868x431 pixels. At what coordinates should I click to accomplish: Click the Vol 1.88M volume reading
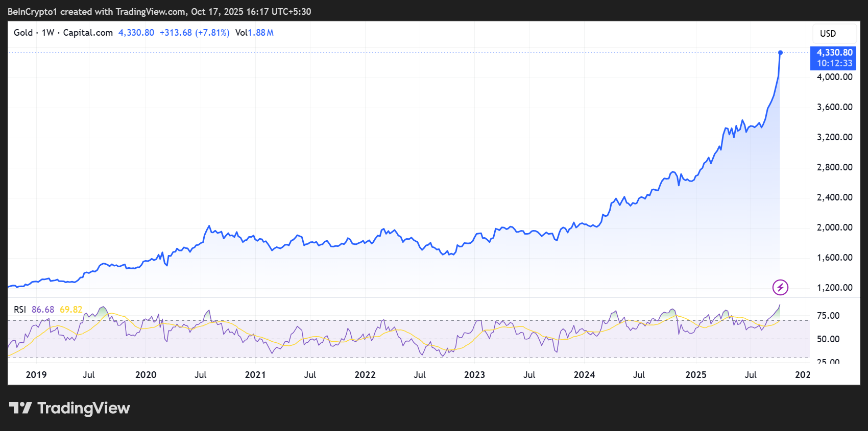click(254, 33)
